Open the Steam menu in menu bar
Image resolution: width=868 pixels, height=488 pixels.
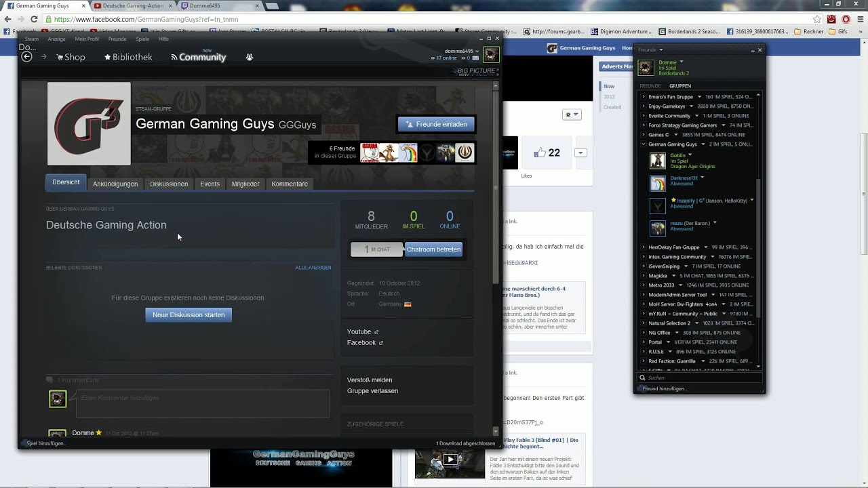click(31, 39)
